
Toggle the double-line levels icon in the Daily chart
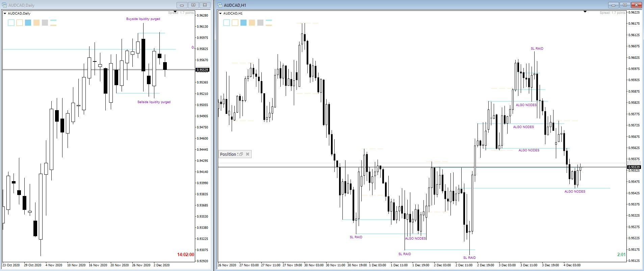[53, 23]
